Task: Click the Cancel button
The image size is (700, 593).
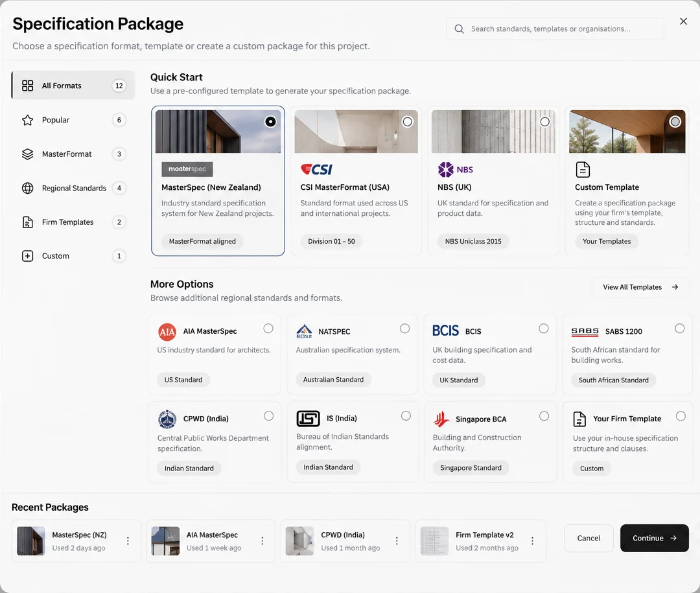Action: 589,538
